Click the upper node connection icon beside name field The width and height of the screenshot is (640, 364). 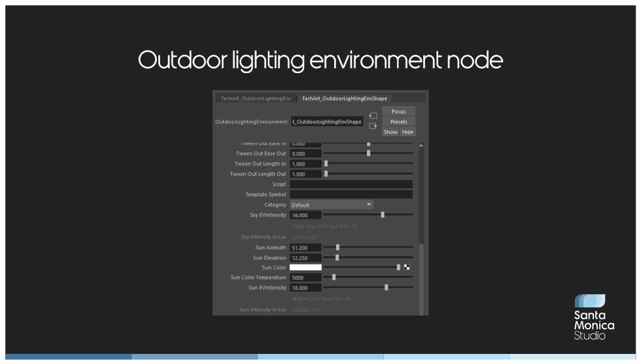point(373,116)
